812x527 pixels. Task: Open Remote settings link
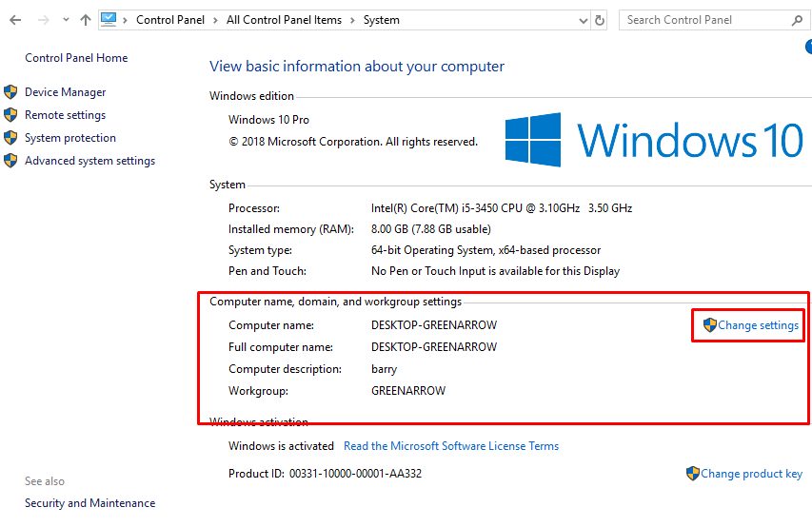pos(66,115)
